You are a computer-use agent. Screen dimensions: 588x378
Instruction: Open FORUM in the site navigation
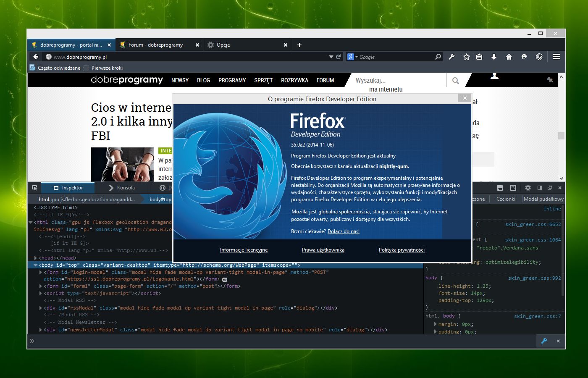click(x=325, y=80)
